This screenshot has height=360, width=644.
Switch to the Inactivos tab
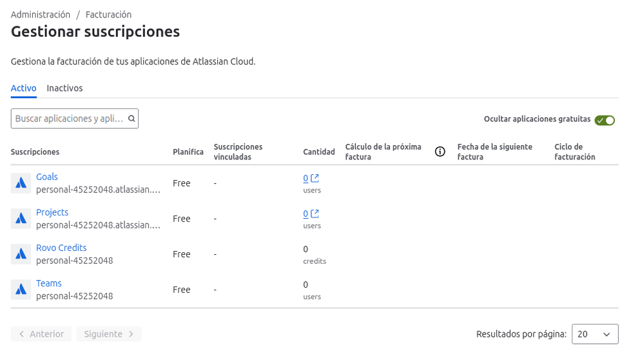pyautogui.click(x=64, y=88)
